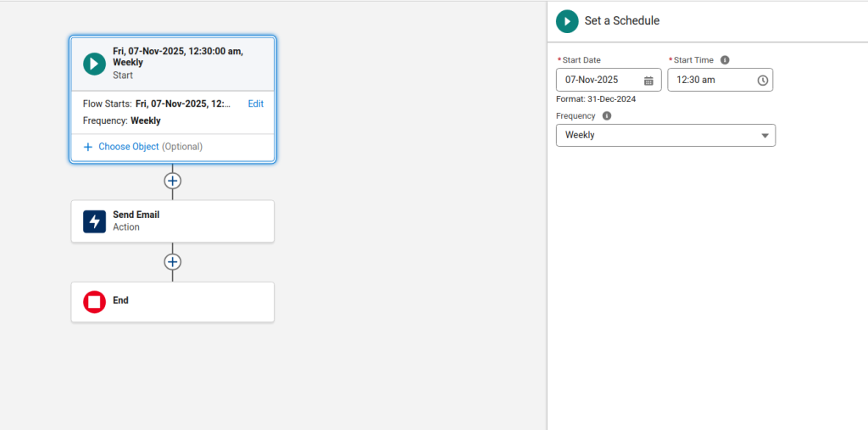
Task: Show Frequency info tooltip icon
Action: (x=607, y=116)
